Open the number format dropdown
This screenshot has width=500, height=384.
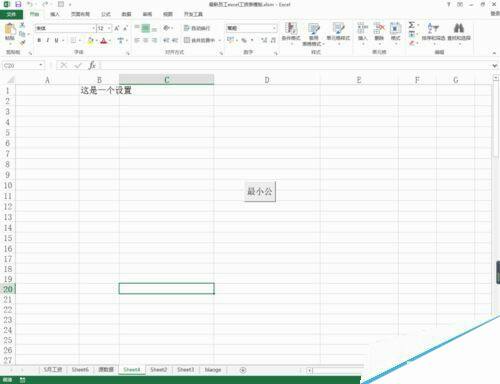274,28
